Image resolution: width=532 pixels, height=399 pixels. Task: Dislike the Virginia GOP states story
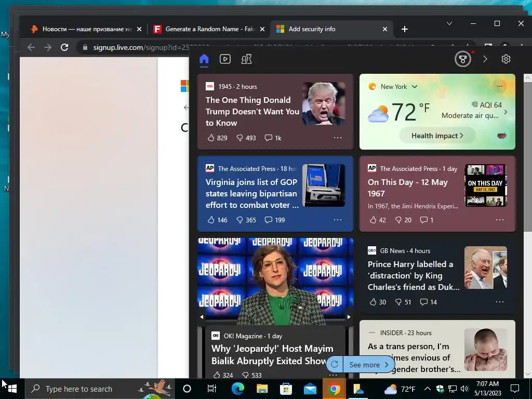(x=246, y=220)
